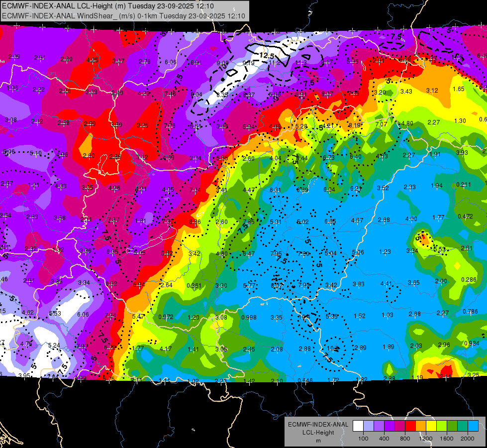This screenshot has height=448, width=487.
Task: Click grid value 6.65
Action: (330, 221)
